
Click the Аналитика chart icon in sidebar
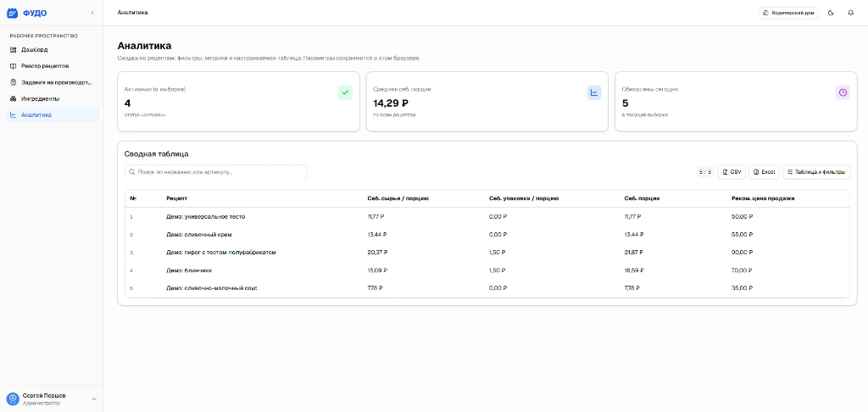[x=13, y=114]
